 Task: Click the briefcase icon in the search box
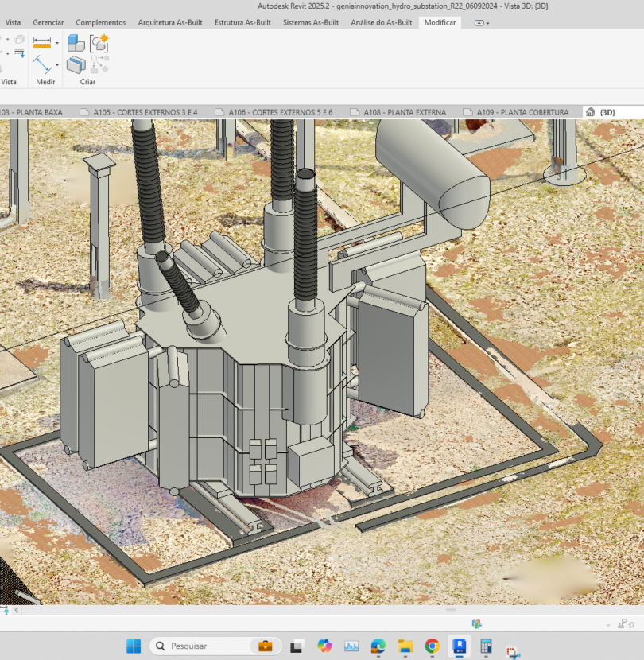[266, 646]
